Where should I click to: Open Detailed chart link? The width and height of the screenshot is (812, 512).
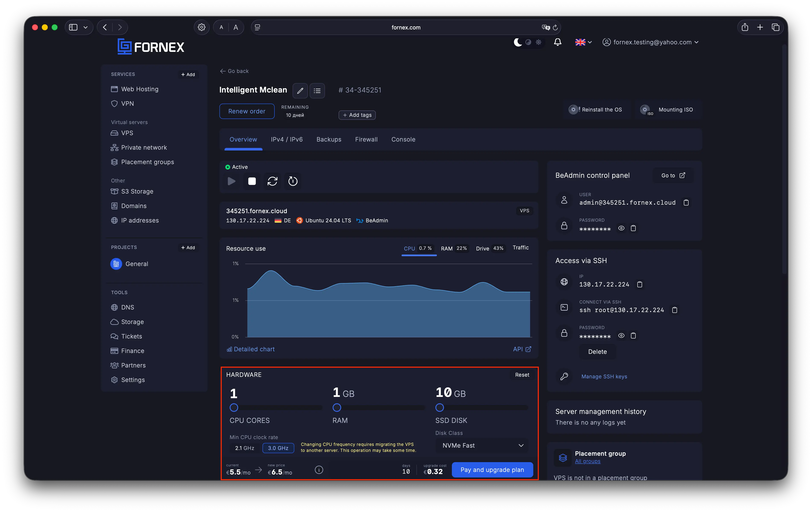(x=251, y=349)
